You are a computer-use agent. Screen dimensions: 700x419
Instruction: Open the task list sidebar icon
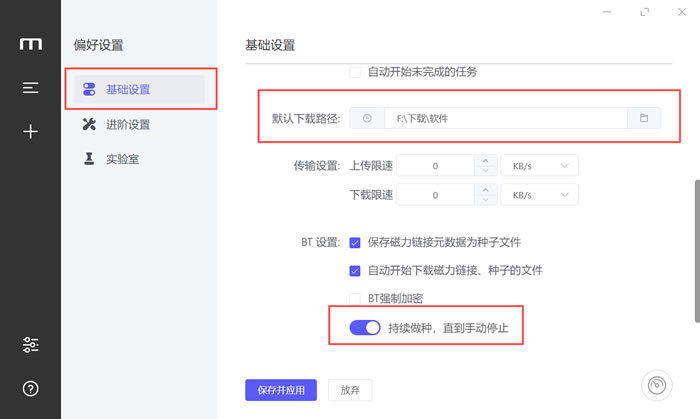30,88
